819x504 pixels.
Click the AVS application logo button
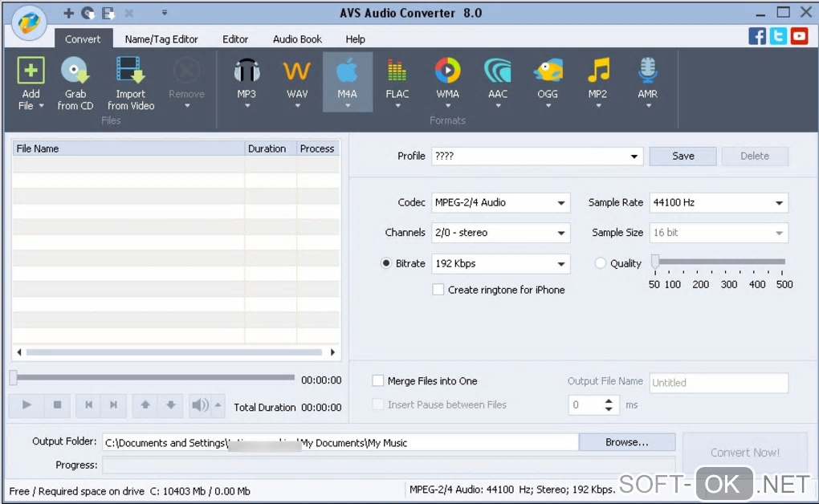pos(29,22)
